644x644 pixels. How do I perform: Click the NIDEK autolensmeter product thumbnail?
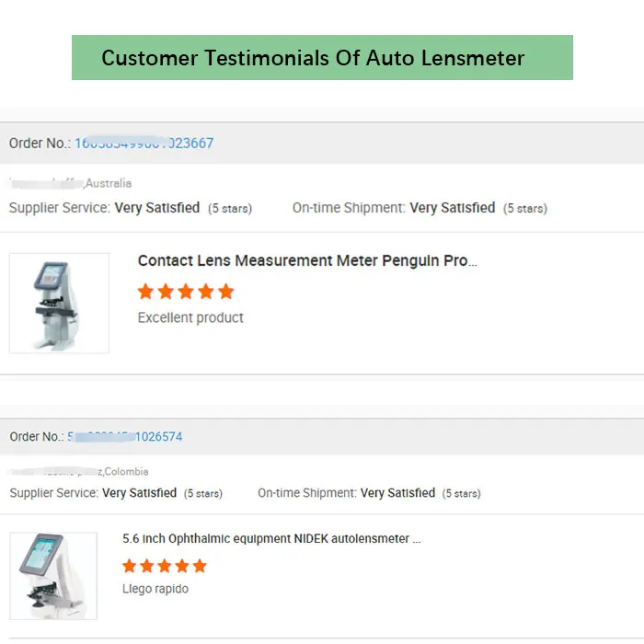click(x=53, y=576)
